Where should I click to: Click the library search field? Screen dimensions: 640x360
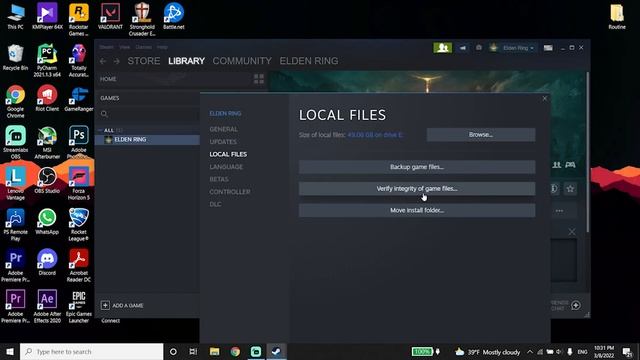coord(149,114)
